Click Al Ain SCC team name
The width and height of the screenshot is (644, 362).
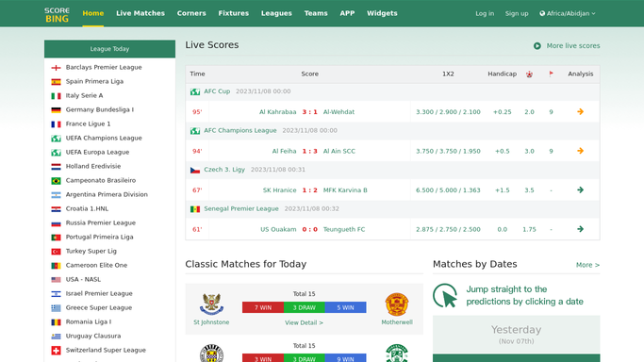[x=339, y=151]
